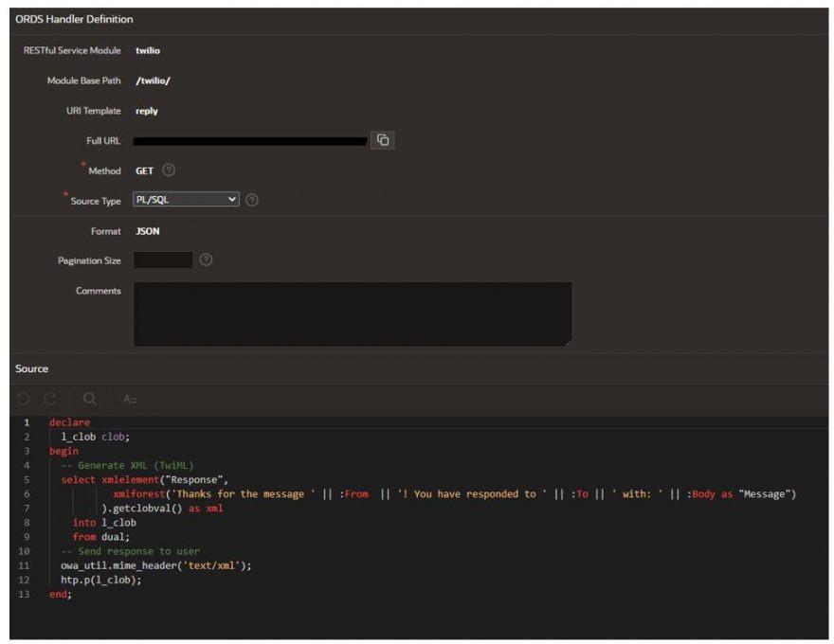Open Find with the magnifier icon
This screenshot has width=834, height=644.
[x=90, y=396]
